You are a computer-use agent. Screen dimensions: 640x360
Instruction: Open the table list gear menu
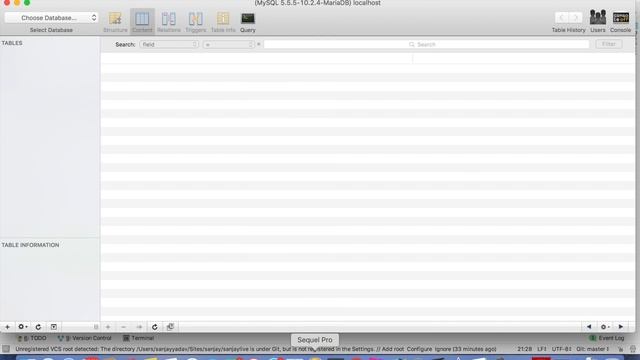[x=22, y=327]
